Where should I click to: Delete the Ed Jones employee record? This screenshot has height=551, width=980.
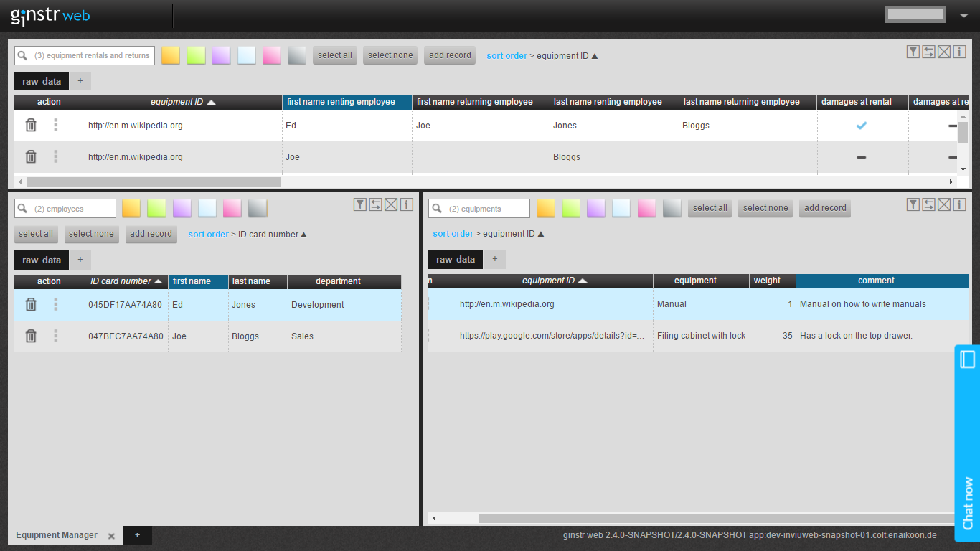click(31, 304)
